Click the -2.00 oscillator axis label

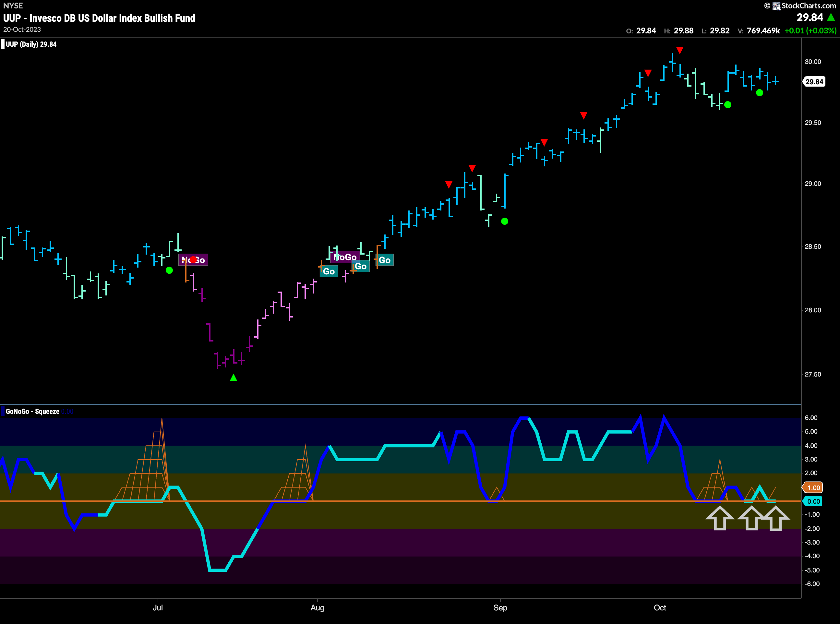click(x=812, y=529)
